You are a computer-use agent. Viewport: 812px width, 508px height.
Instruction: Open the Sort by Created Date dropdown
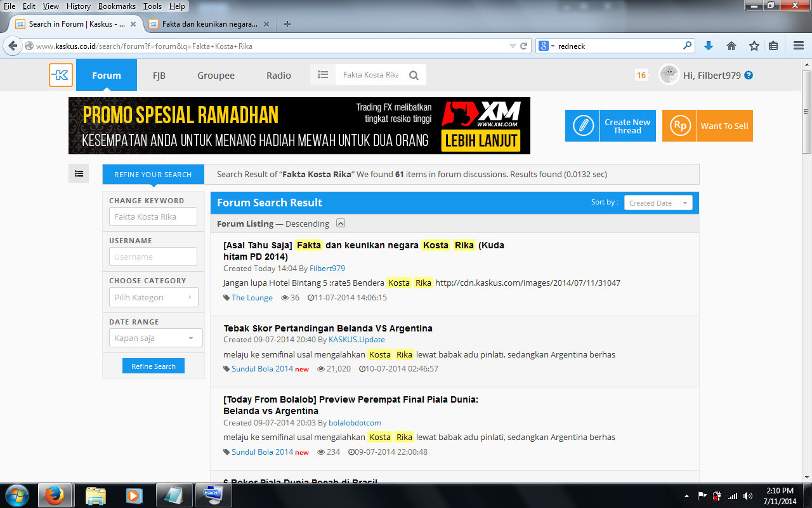tap(658, 203)
